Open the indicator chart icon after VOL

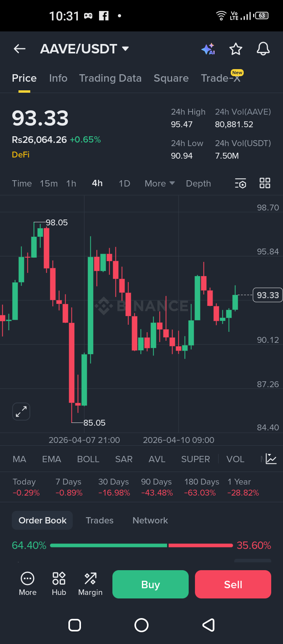coord(271,459)
